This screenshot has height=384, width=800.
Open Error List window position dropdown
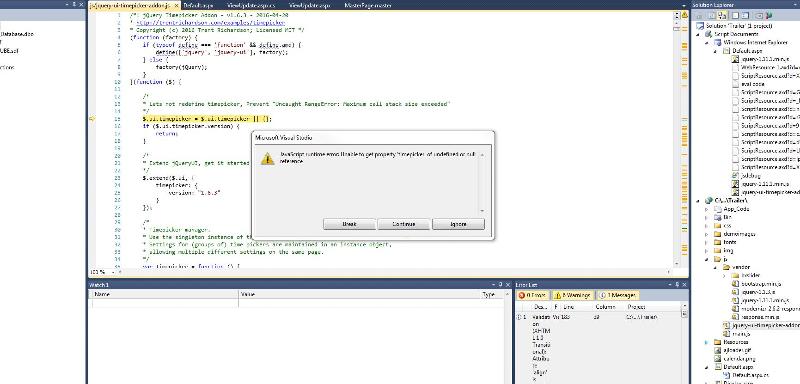pyautogui.click(x=670, y=285)
